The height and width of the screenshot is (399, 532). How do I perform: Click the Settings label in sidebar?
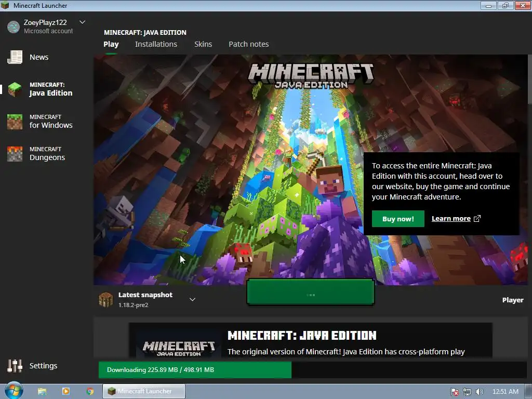coord(44,366)
